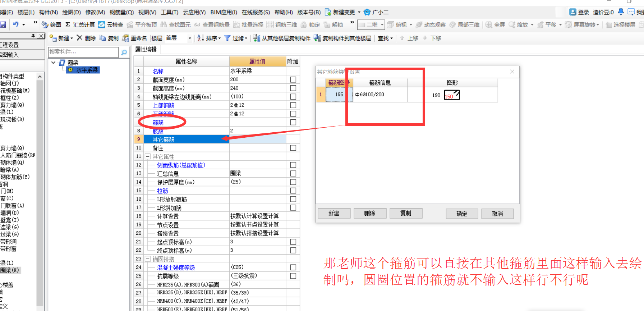This screenshot has width=644, height=311.
Task: Click 复制 button in stirrup dialog
Action: point(406,213)
